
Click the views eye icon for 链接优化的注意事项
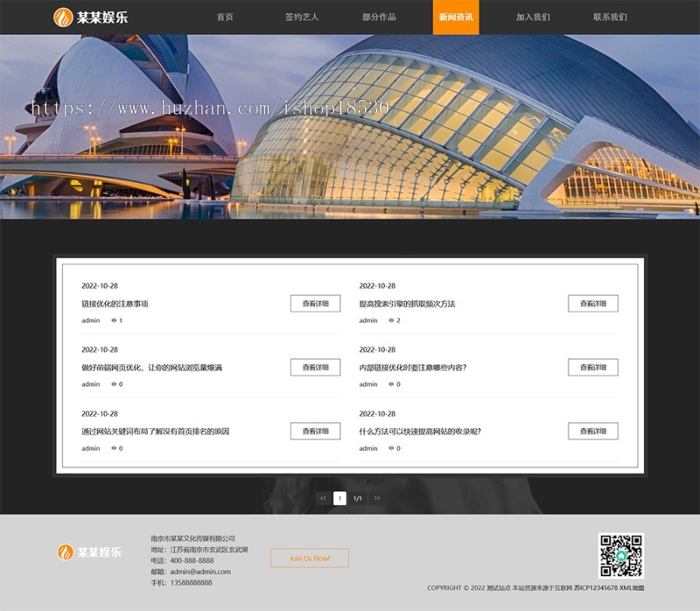(x=114, y=320)
